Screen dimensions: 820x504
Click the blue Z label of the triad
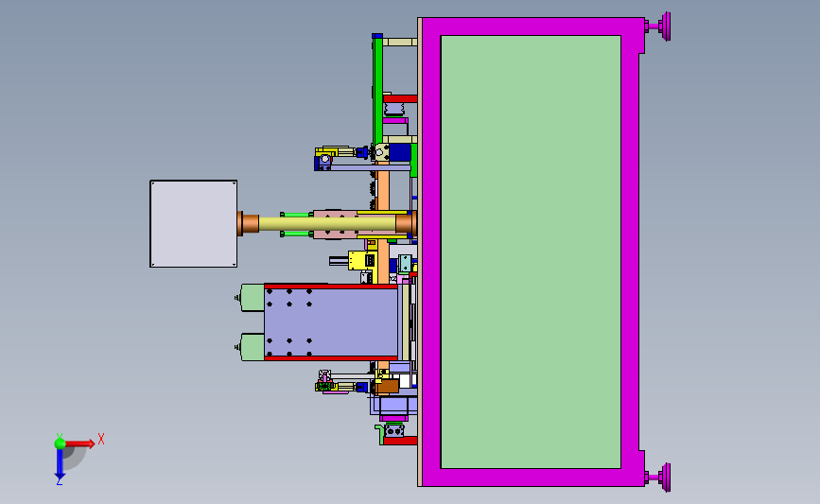coord(59,482)
